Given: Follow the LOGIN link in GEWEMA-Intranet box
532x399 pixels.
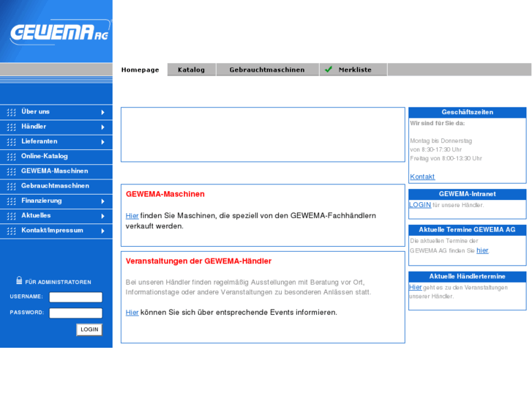Looking at the screenshot, I should click(x=420, y=205).
